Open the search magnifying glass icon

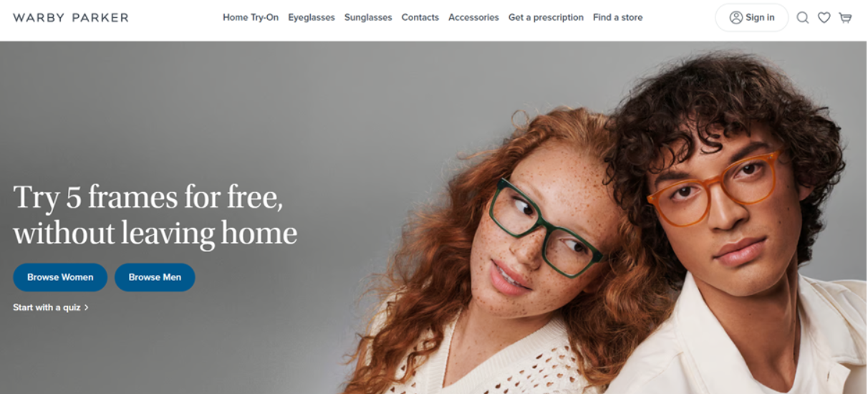point(803,18)
